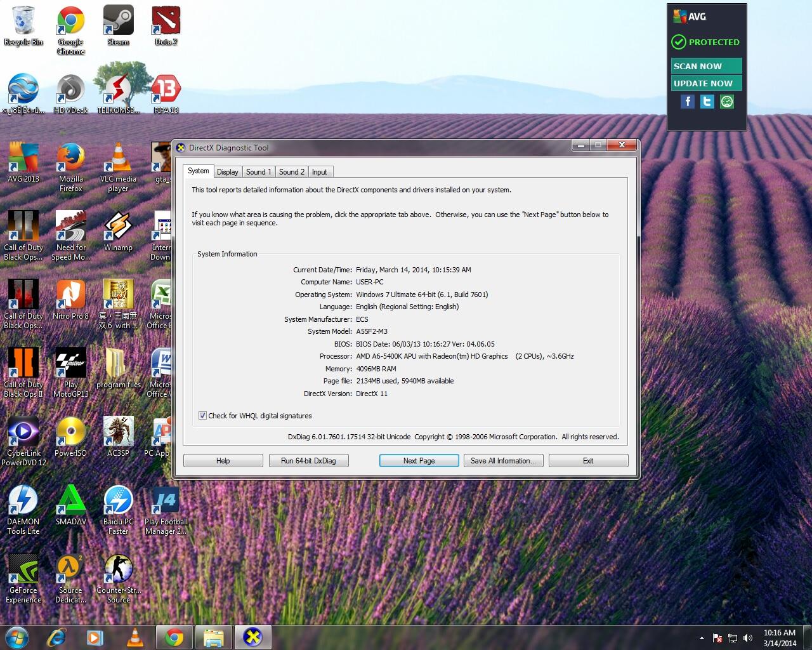This screenshot has height=650, width=812.
Task: Click SCAN NOW in AVG widget
Action: tap(707, 66)
